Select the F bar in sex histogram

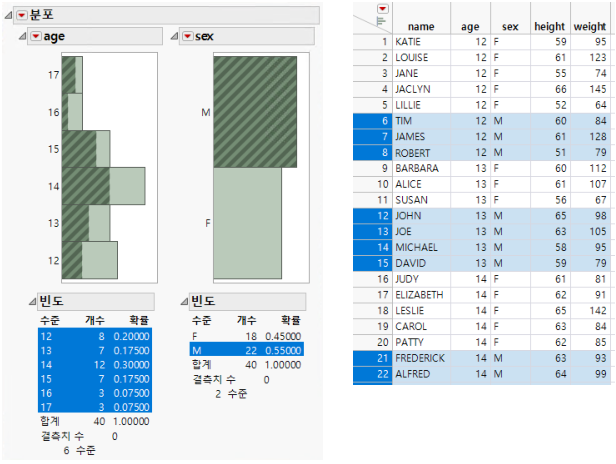pos(248,223)
